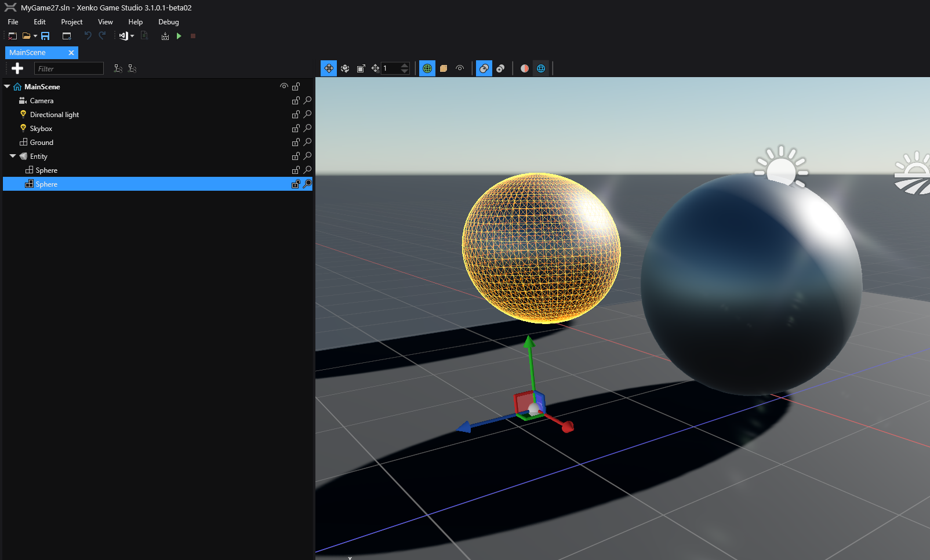Open a project with folder icon

pyautogui.click(x=26, y=36)
